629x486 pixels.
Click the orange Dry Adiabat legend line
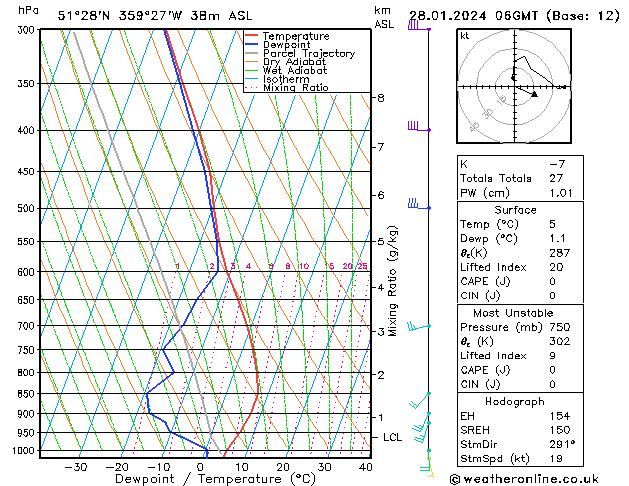click(251, 62)
